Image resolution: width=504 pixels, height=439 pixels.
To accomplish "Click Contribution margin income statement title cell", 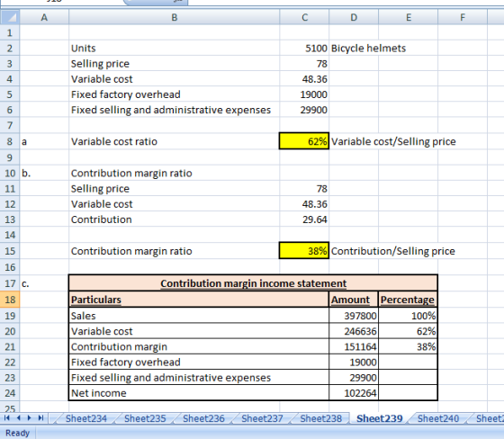I will pos(253,283).
